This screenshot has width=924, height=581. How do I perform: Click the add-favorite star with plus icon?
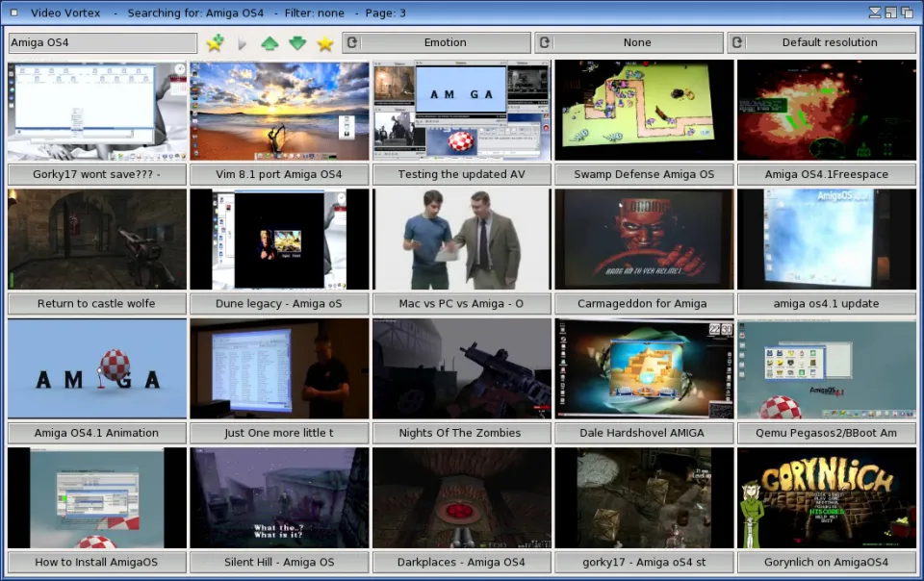point(215,43)
